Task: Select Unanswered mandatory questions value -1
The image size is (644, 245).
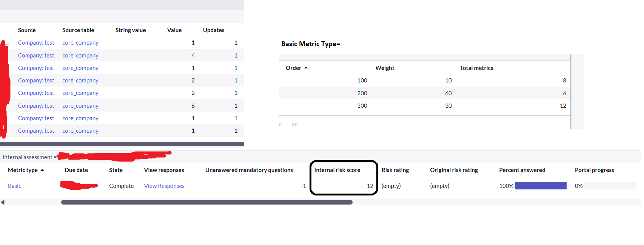Action: pos(303,186)
